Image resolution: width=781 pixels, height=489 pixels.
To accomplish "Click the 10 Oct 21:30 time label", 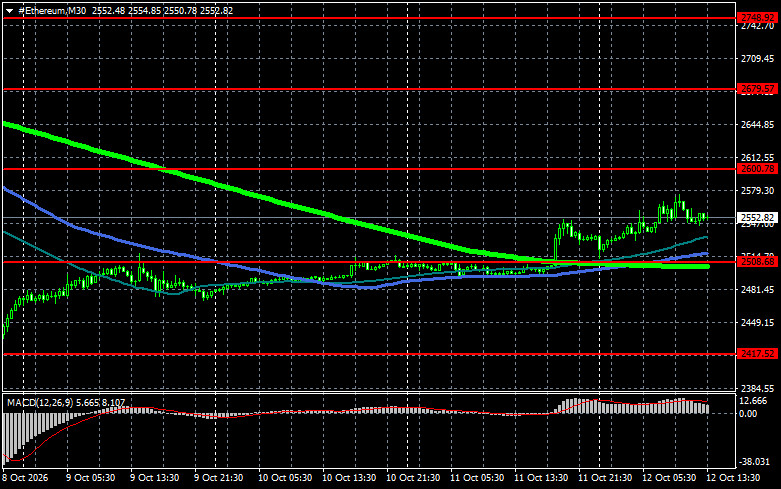I will pos(413,478).
